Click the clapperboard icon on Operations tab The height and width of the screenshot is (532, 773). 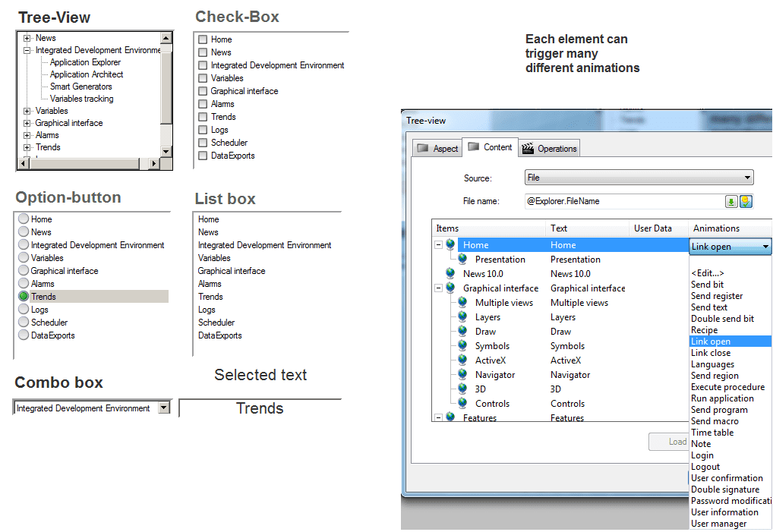[x=528, y=149]
